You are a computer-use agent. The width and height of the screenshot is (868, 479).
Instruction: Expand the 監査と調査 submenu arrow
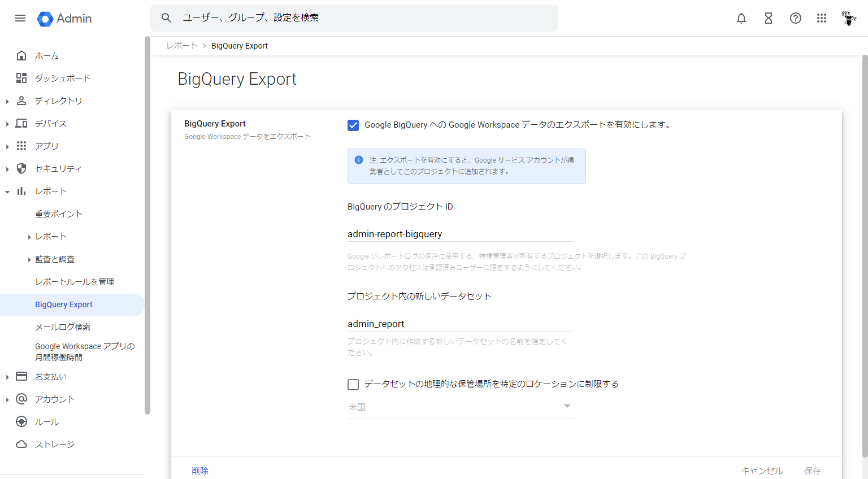[29, 260]
